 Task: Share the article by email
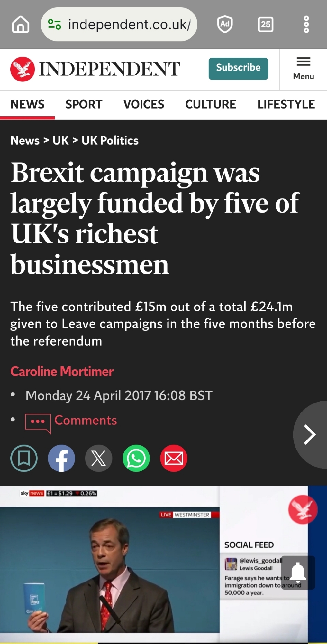pos(174,458)
